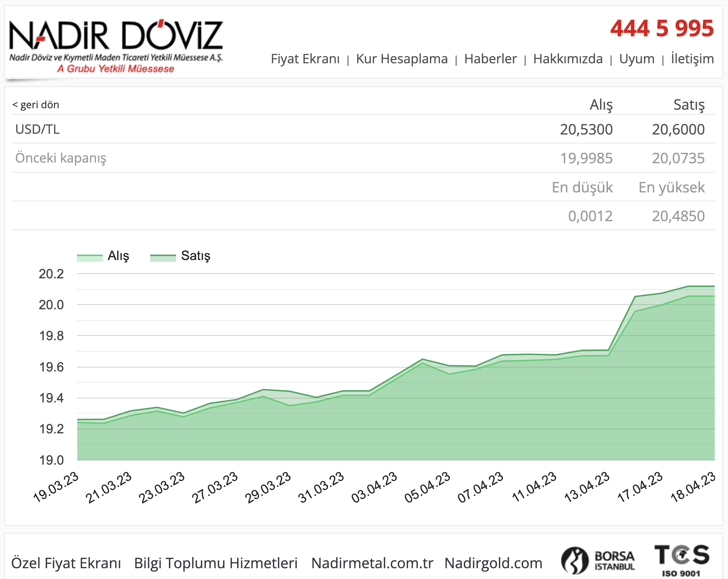Click the geri dön back link
The image size is (728, 579).
click(36, 105)
